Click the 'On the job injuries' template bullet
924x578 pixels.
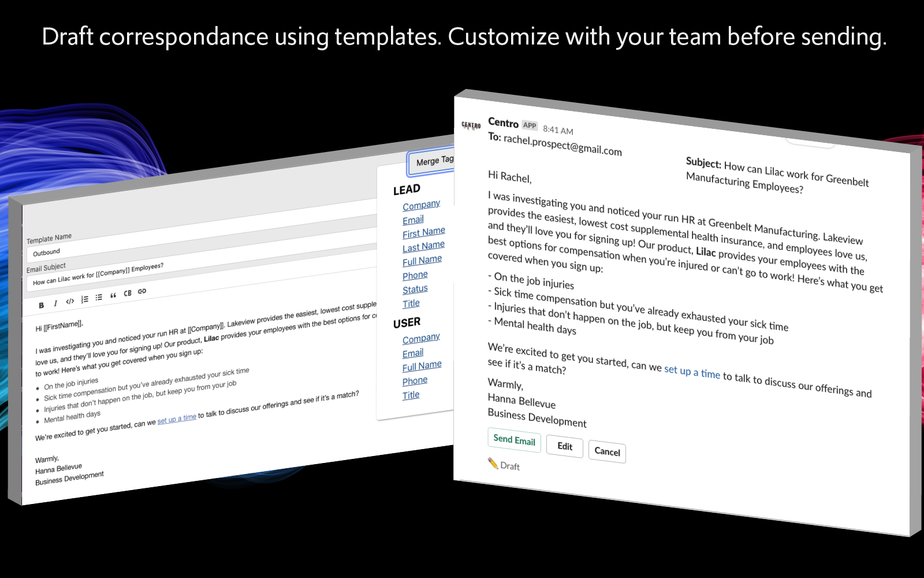[71, 383]
